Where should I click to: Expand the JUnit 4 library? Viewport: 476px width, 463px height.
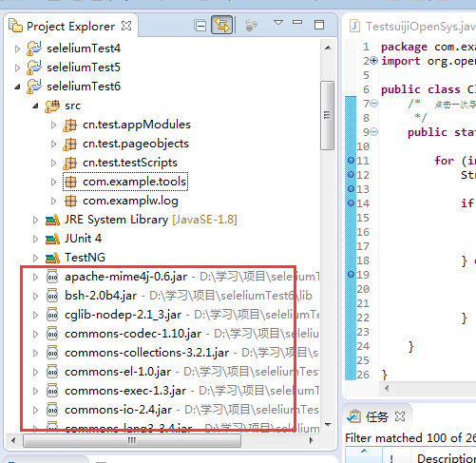click(x=35, y=239)
